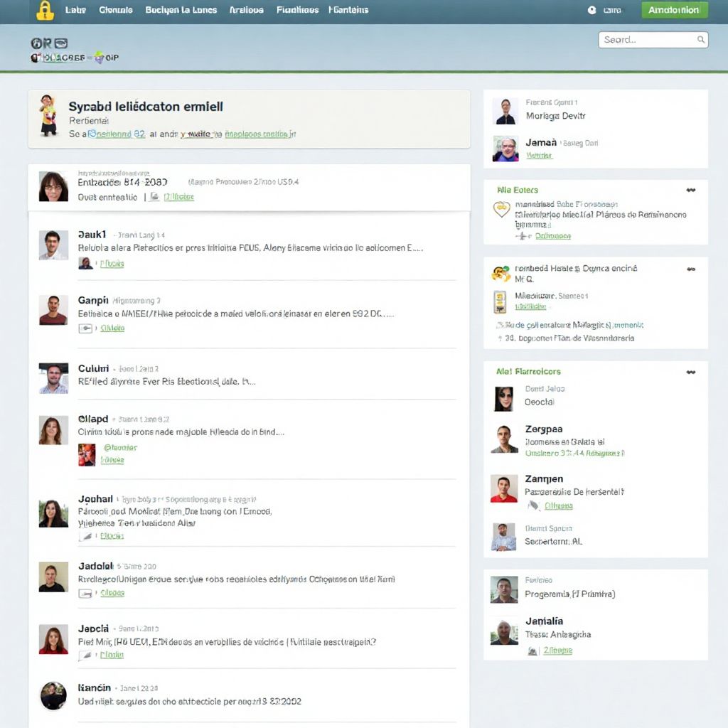Click the magnifier icon in search box
The height and width of the screenshot is (728, 728).
pos(700,40)
